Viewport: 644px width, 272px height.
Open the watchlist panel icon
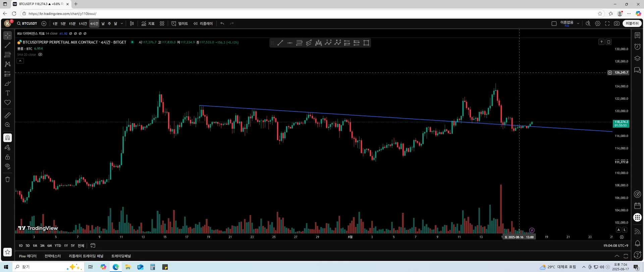[637, 35]
